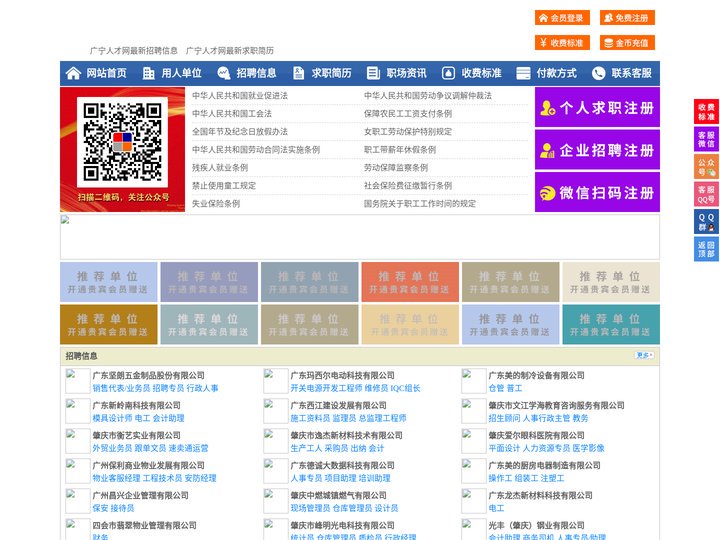
Task: Open the 客服微信 sidebar icon
Action: 706,139
